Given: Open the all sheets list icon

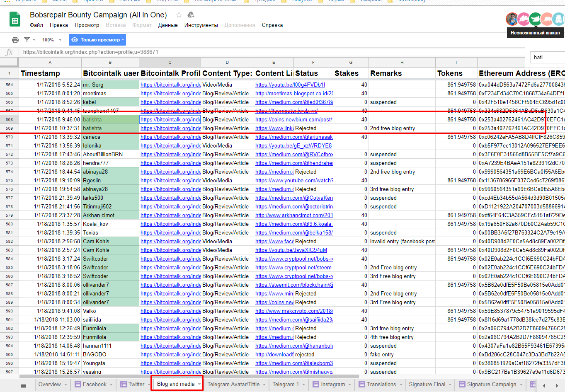Looking at the screenshot, I should [x=23, y=385].
